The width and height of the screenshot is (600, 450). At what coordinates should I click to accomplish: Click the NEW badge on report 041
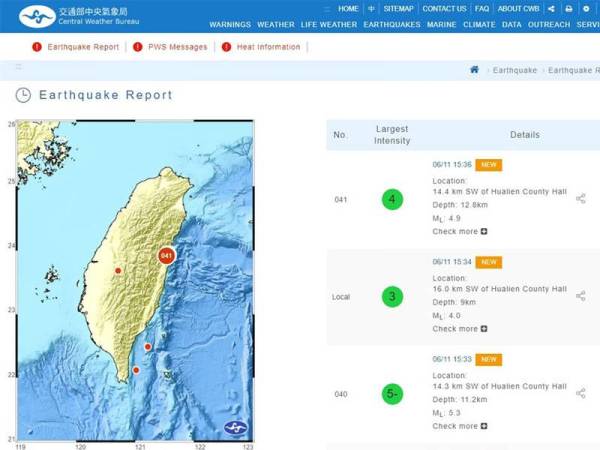pos(489,165)
